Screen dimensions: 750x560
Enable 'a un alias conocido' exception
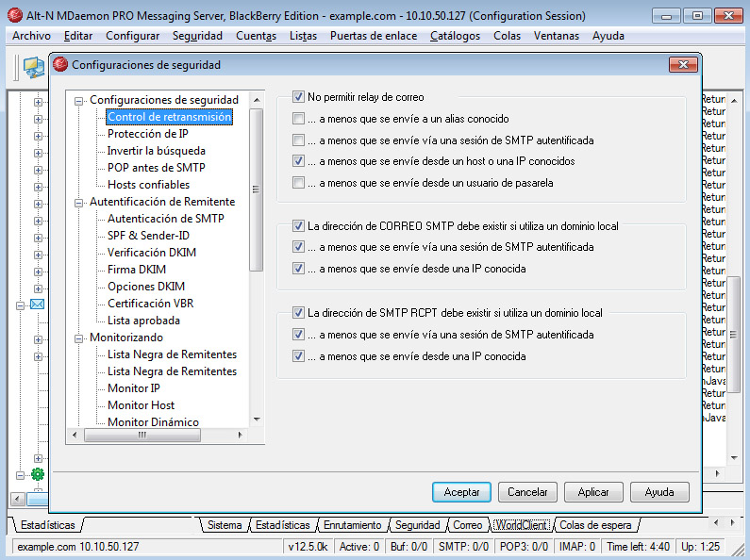click(x=298, y=118)
